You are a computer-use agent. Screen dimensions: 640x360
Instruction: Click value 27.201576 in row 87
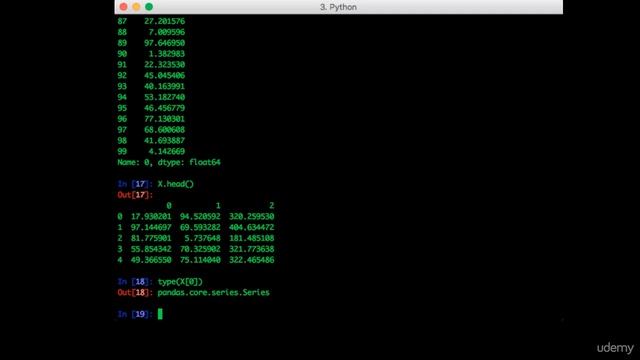[164, 21]
